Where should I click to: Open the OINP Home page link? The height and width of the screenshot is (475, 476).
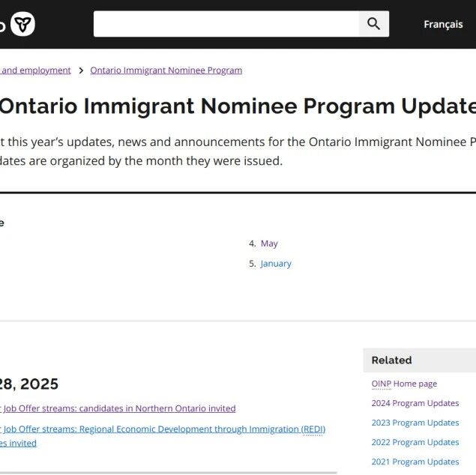[404, 384]
